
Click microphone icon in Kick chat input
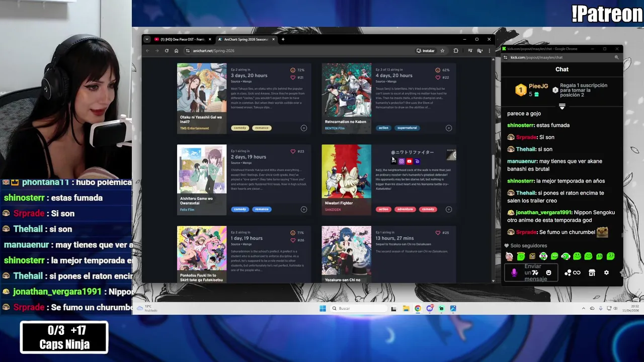(514, 273)
